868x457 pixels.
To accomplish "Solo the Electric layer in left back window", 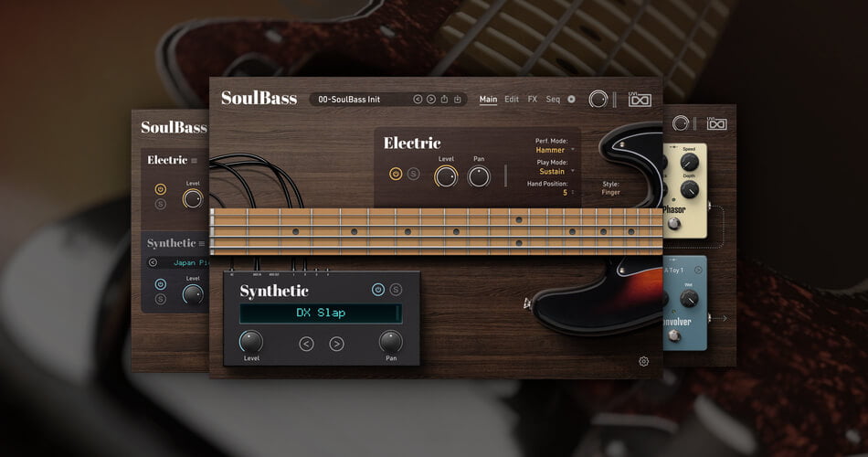I will pos(161,204).
